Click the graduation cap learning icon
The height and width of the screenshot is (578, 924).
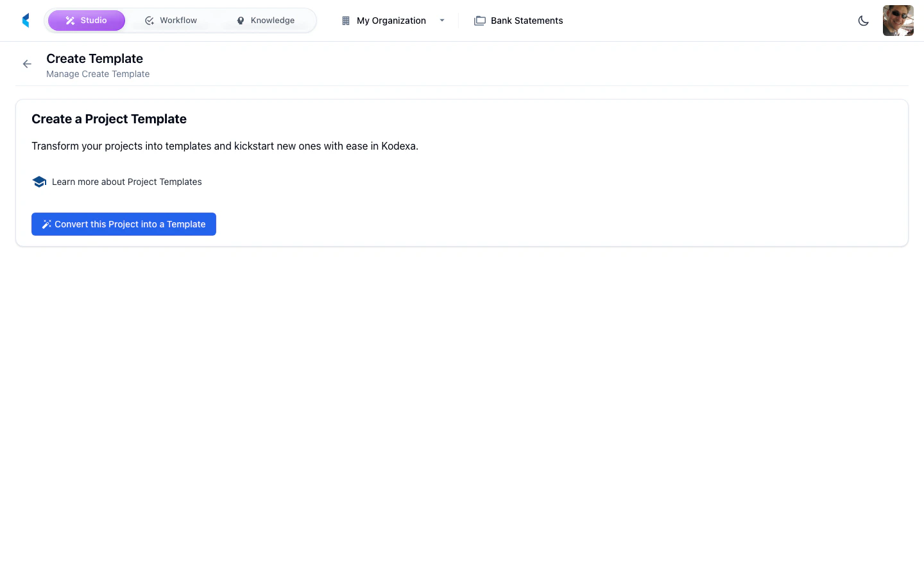coord(39,182)
